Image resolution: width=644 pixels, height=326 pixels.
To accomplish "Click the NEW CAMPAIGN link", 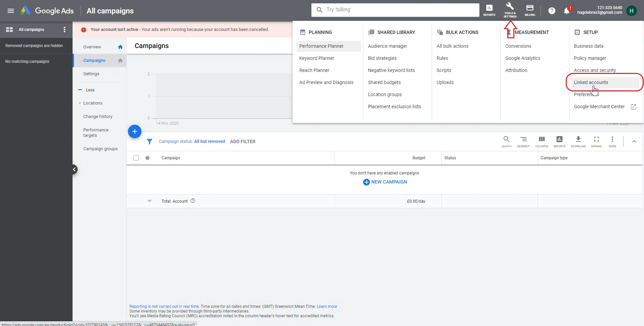I will (385, 182).
